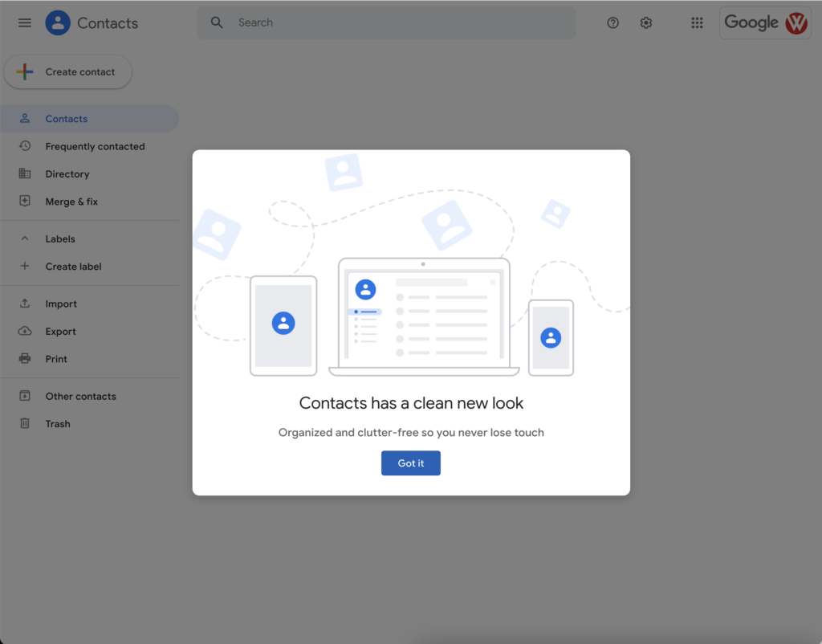Click the Labels heading text

pyautogui.click(x=60, y=238)
